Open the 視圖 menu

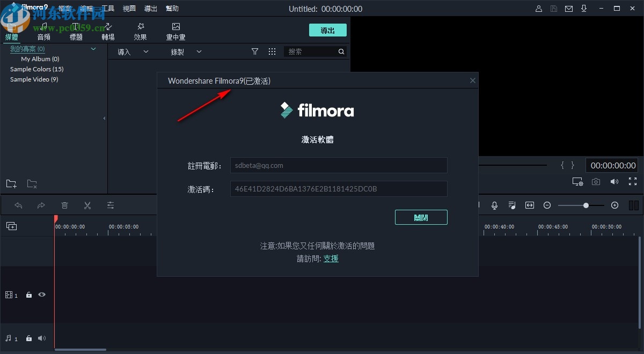pyautogui.click(x=129, y=9)
